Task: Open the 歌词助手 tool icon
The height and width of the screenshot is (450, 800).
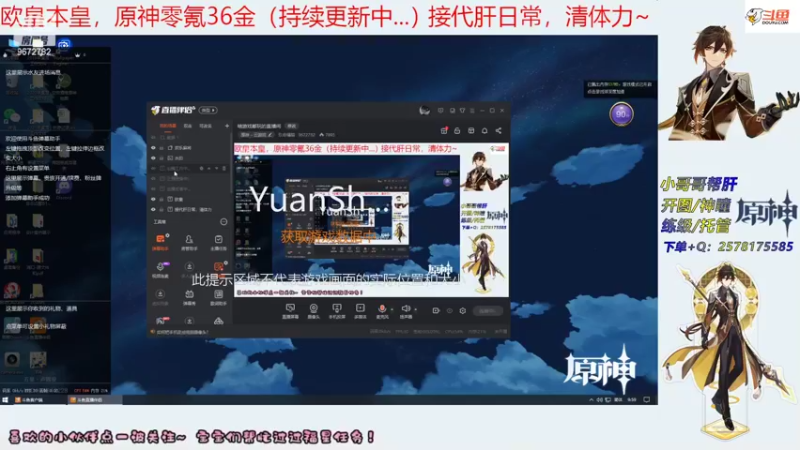Action: click(218, 296)
